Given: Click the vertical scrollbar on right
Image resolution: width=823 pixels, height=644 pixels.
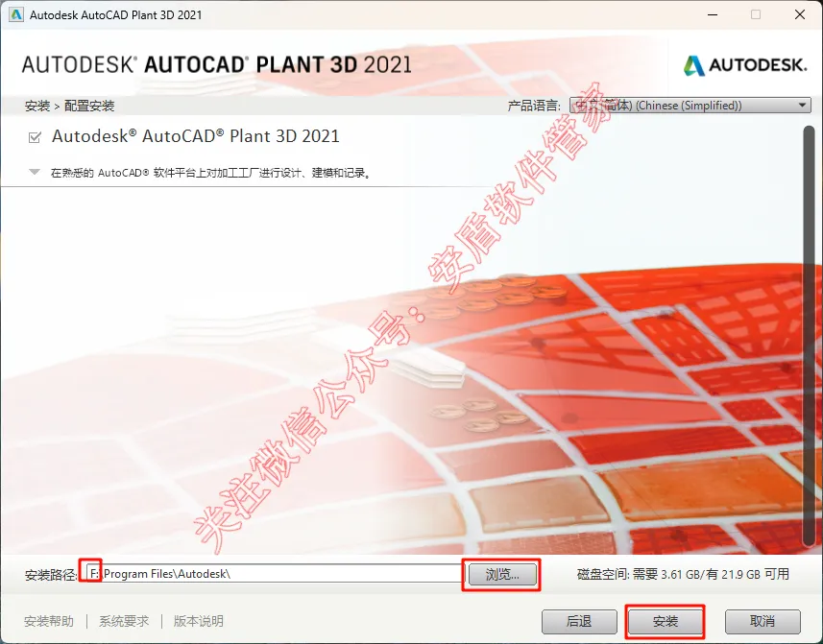Looking at the screenshot, I should (x=810, y=336).
